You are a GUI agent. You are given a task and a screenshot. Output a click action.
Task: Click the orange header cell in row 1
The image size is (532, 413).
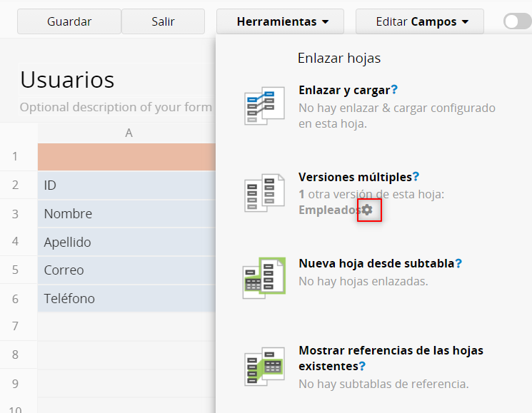tap(126, 157)
